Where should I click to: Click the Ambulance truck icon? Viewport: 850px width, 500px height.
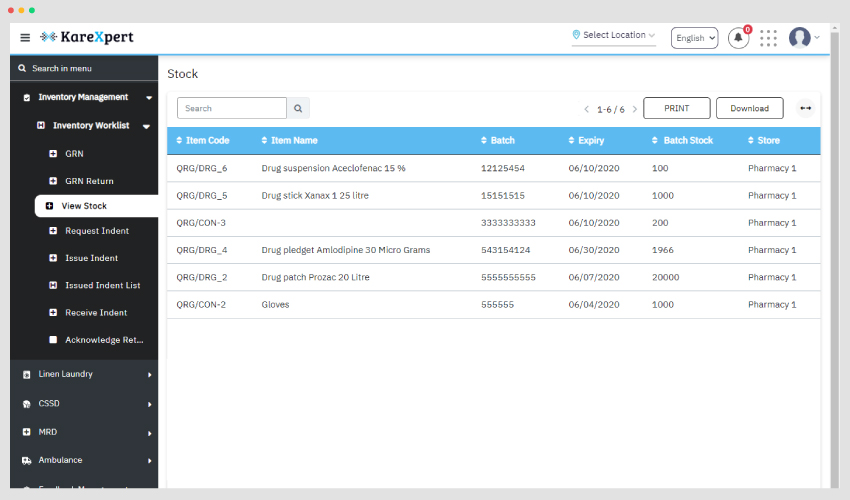pos(27,460)
